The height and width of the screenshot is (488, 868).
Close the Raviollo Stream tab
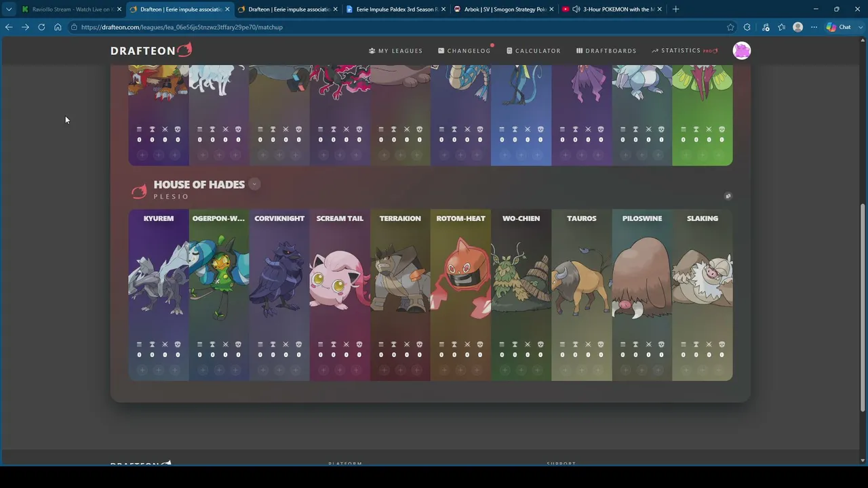coord(119,9)
